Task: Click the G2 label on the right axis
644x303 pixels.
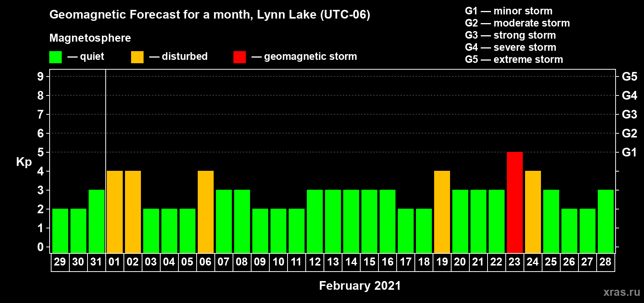Action: (630, 133)
